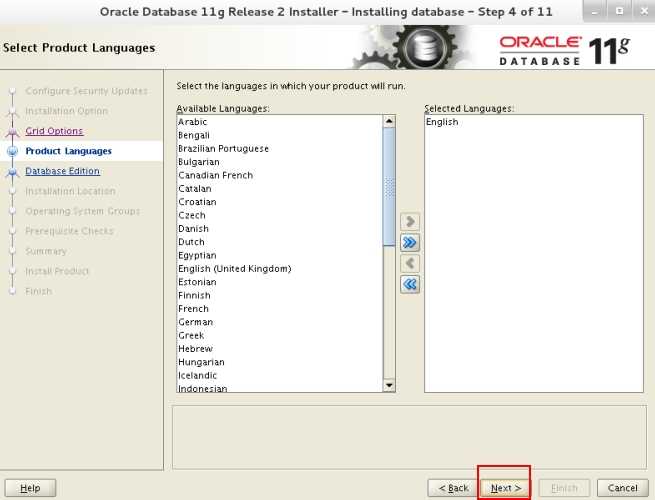Select French in the language list

(x=279, y=309)
